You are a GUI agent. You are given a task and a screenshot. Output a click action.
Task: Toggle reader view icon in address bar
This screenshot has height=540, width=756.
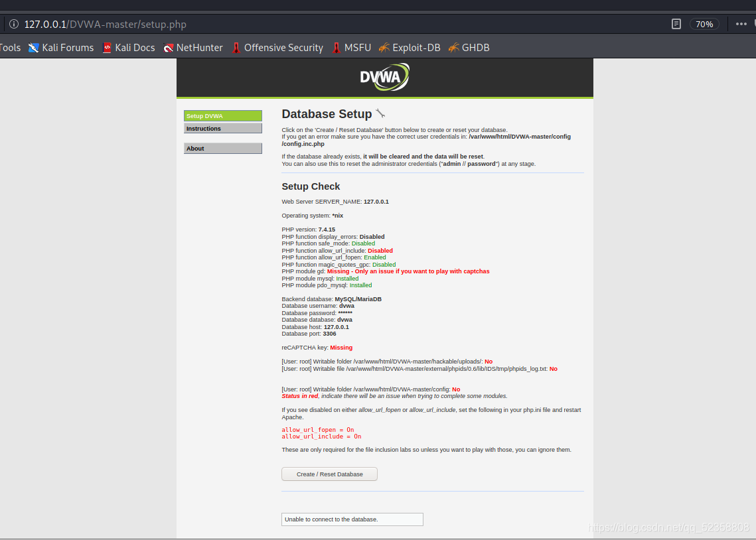tap(676, 24)
